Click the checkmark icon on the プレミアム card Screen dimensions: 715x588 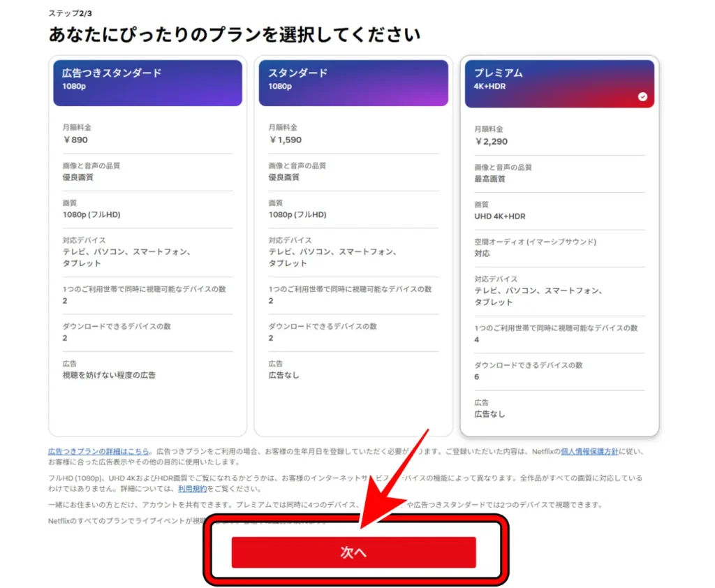642,97
